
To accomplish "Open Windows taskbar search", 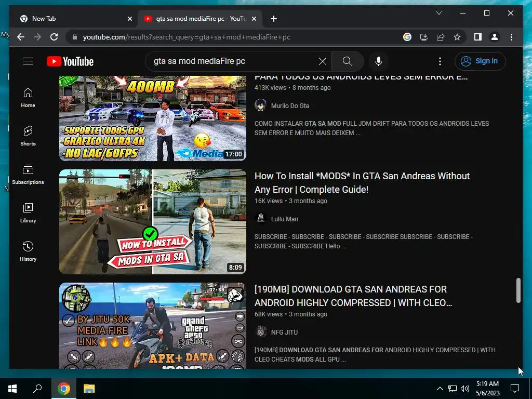I will [x=37, y=389].
